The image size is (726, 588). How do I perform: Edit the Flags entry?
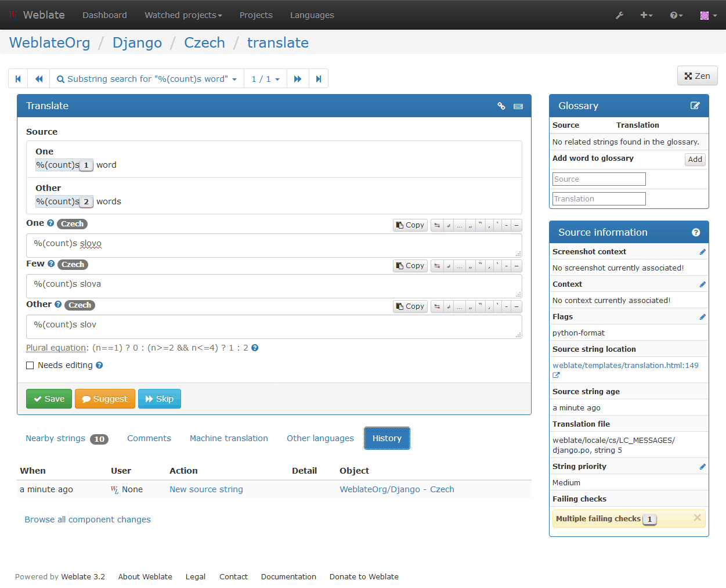tap(702, 317)
